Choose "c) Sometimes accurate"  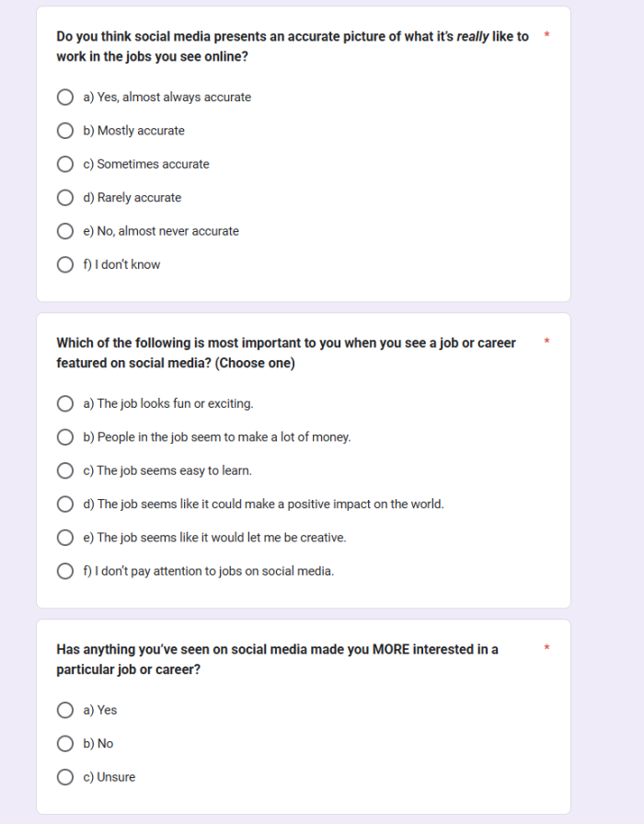pyautogui.click(x=65, y=164)
